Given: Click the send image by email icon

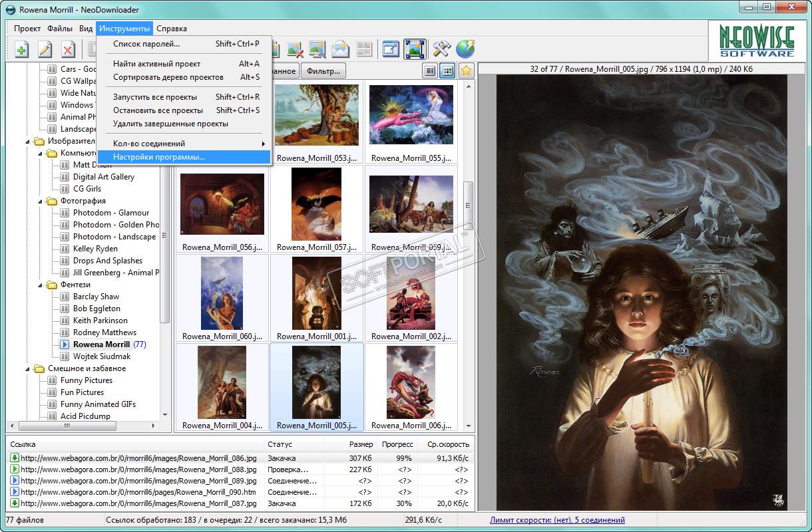Looking at the screenshot, I should (x=340, y=49).
